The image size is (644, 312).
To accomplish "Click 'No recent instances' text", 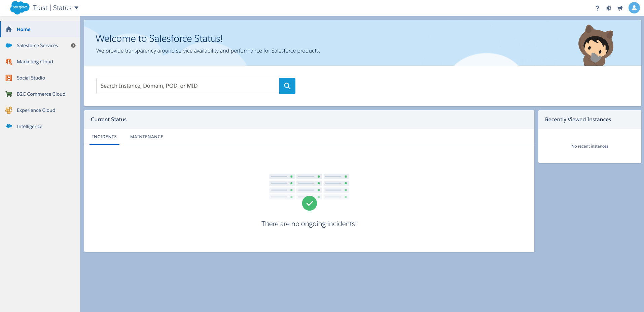I will (x=590, y=146).
